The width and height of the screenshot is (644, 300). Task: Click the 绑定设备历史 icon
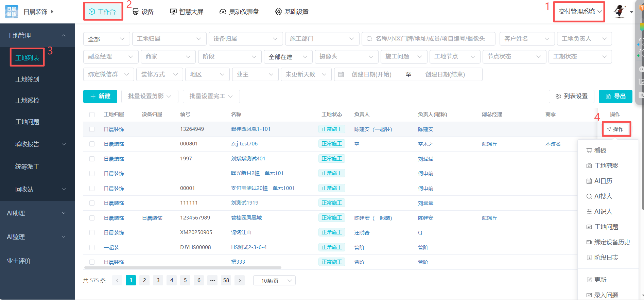pyautogui.click(x=589, y=242)
